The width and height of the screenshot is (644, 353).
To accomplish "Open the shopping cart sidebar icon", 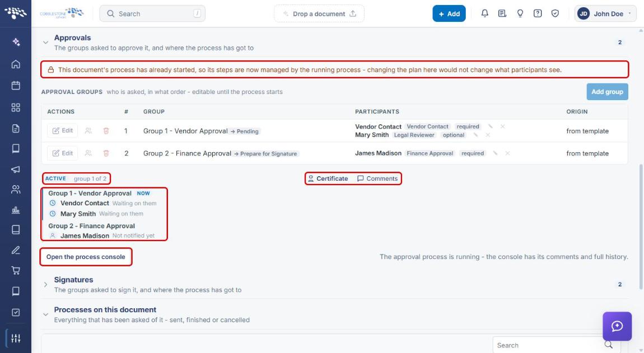I will pyautogui.click(x=16, y=271).
